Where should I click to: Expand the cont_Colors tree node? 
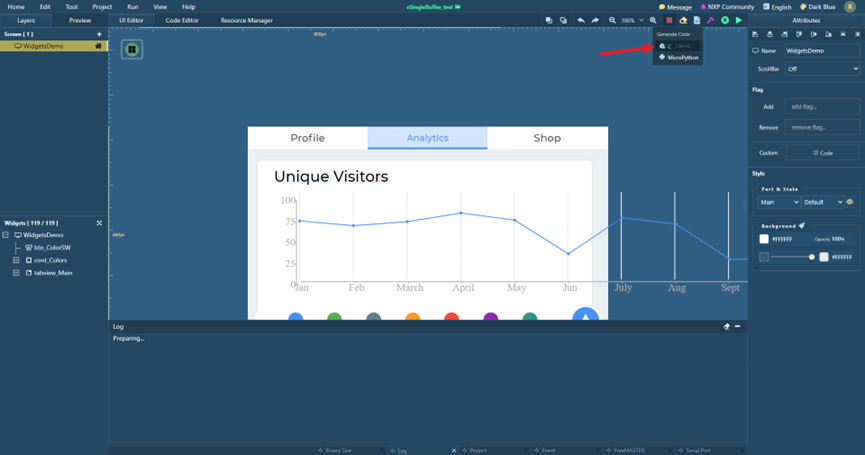pos(16,260)
